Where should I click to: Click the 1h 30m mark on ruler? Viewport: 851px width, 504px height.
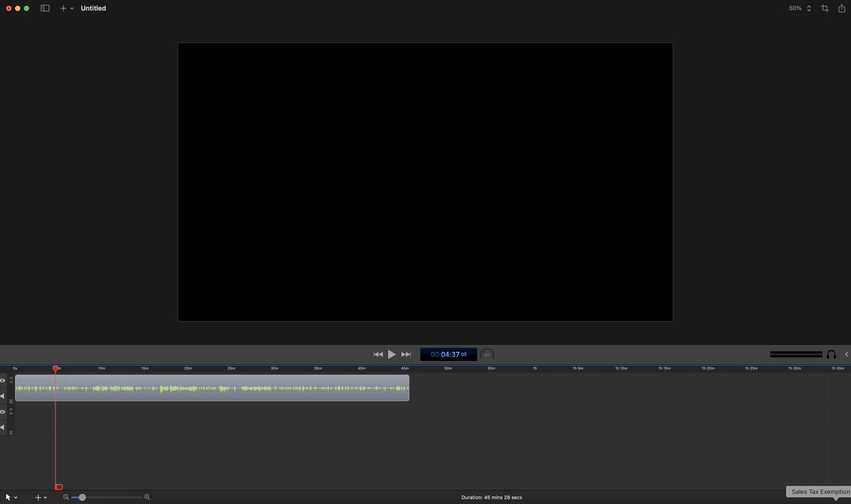coord(796,369)
